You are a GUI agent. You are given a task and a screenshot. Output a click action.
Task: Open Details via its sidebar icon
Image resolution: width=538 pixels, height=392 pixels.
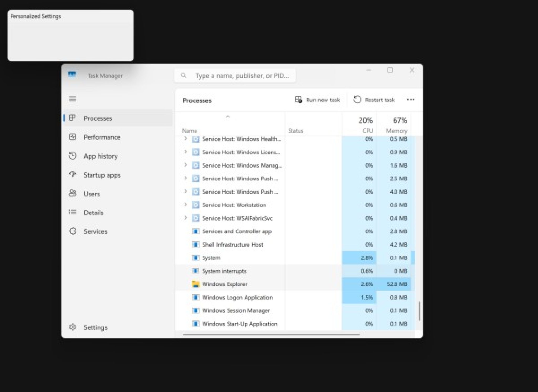click(73, 212)
